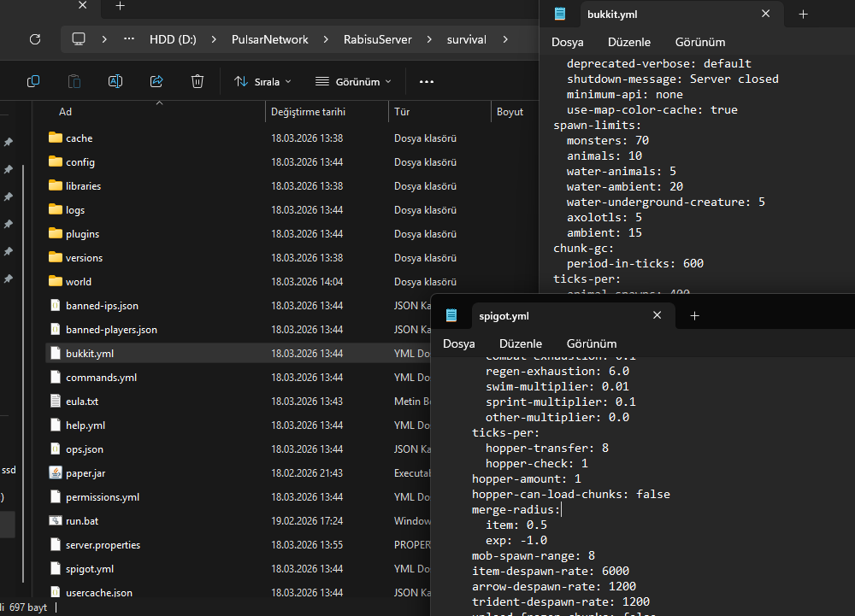
Task: Click the collapsed breadcrumb ellipsis in address bar
Action: pyautogui.click(x=129, y=39)
